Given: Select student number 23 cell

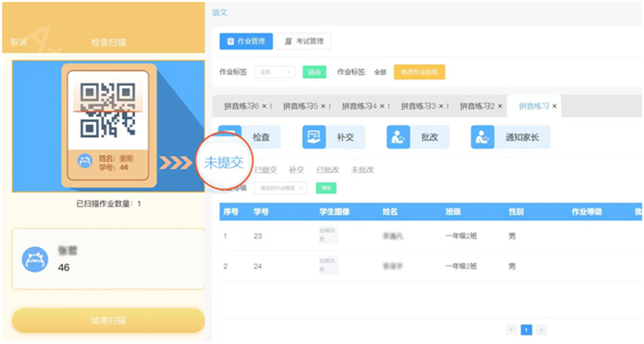Looking at the screenshot, I should (x=258, y=236).
